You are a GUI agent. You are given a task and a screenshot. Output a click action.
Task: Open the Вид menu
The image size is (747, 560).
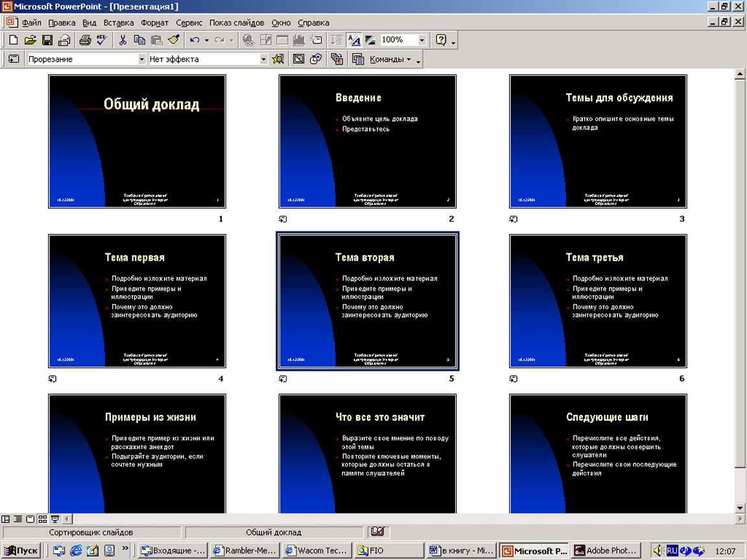pyautogui.click(x=89, y=23)
